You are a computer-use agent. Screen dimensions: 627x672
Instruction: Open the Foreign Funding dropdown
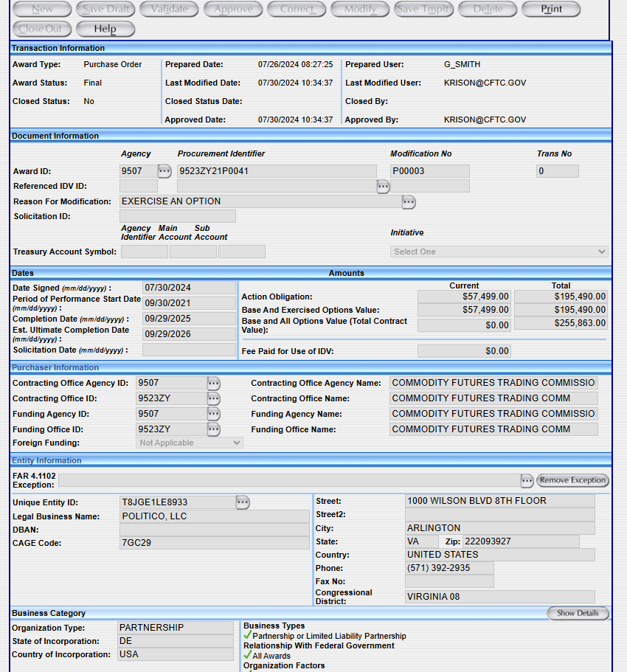(190, 443)
